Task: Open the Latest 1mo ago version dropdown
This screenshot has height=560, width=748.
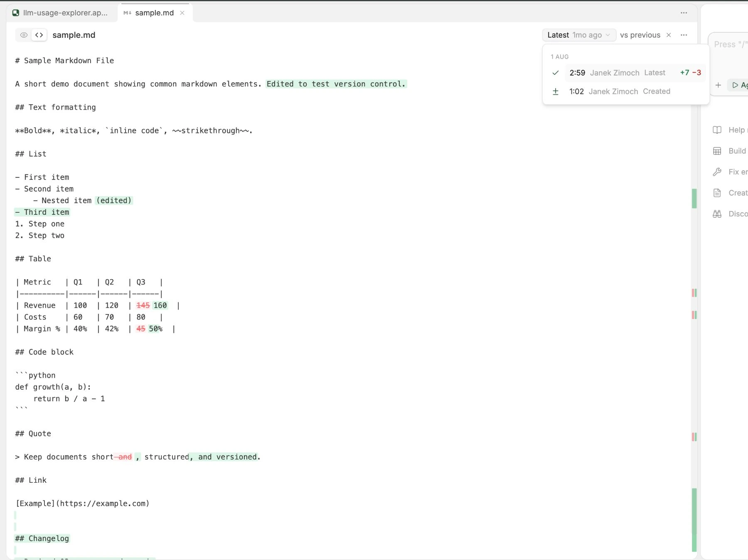Action: coord(578,35)
